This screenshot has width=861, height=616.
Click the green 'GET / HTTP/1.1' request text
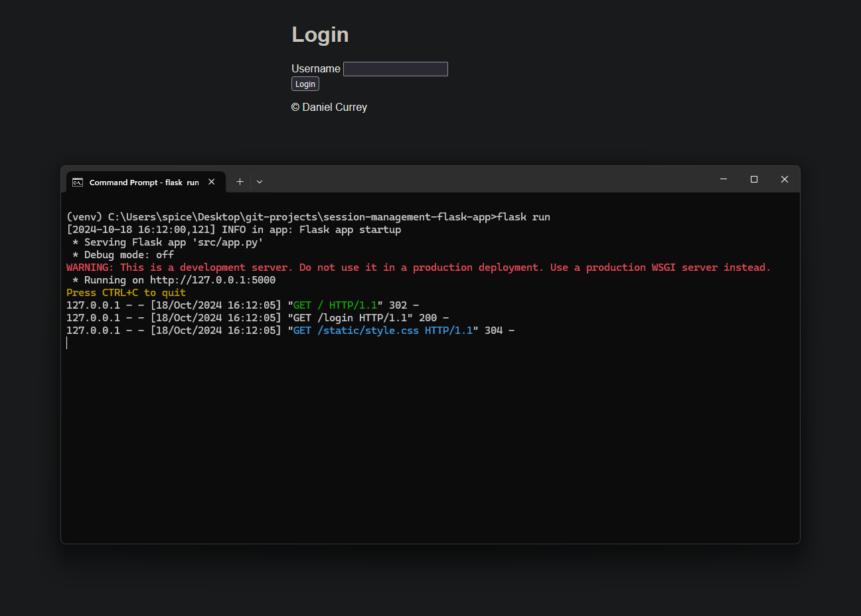tap(335, 305)
